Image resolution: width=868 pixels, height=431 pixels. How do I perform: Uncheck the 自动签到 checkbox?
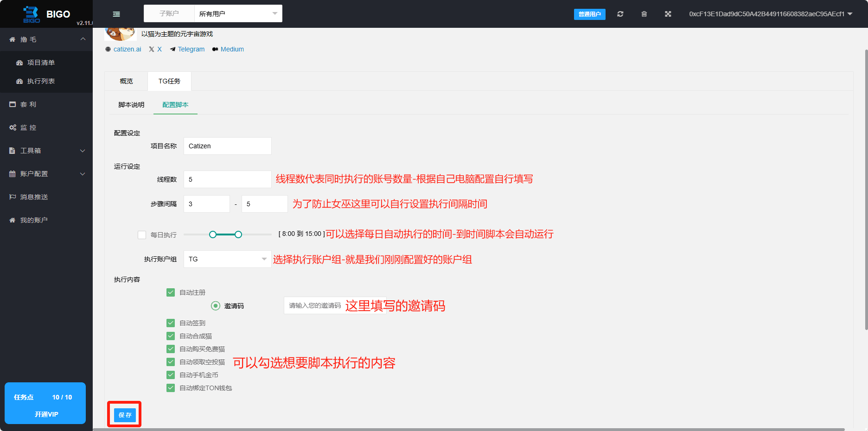(171, 323)
